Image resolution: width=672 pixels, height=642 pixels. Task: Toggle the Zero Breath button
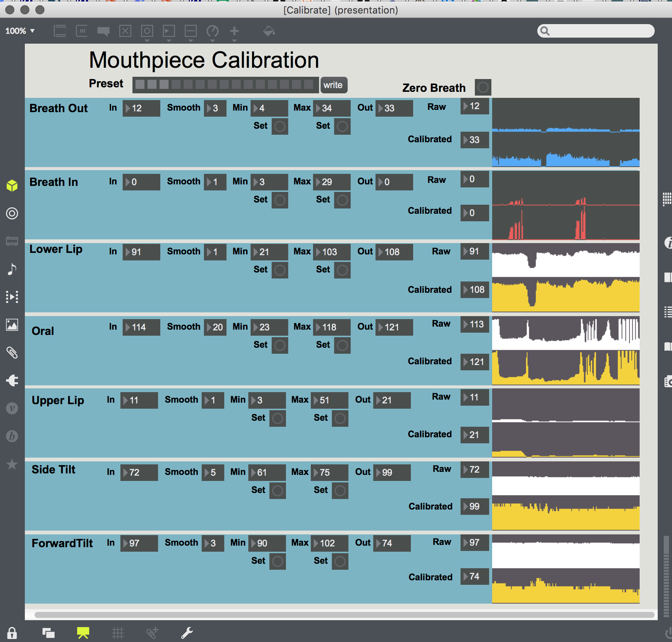(x=483, y=87)
